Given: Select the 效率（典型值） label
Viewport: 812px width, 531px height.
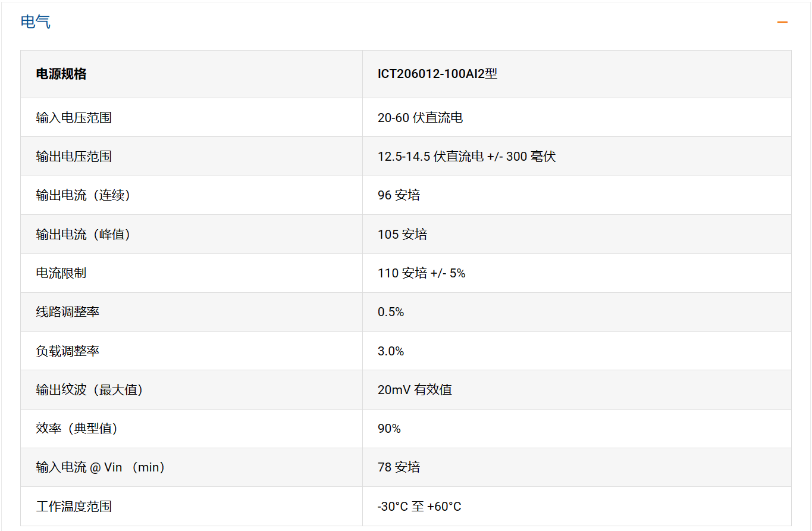Looking at the screenshot, I should [x=77, y=429].
